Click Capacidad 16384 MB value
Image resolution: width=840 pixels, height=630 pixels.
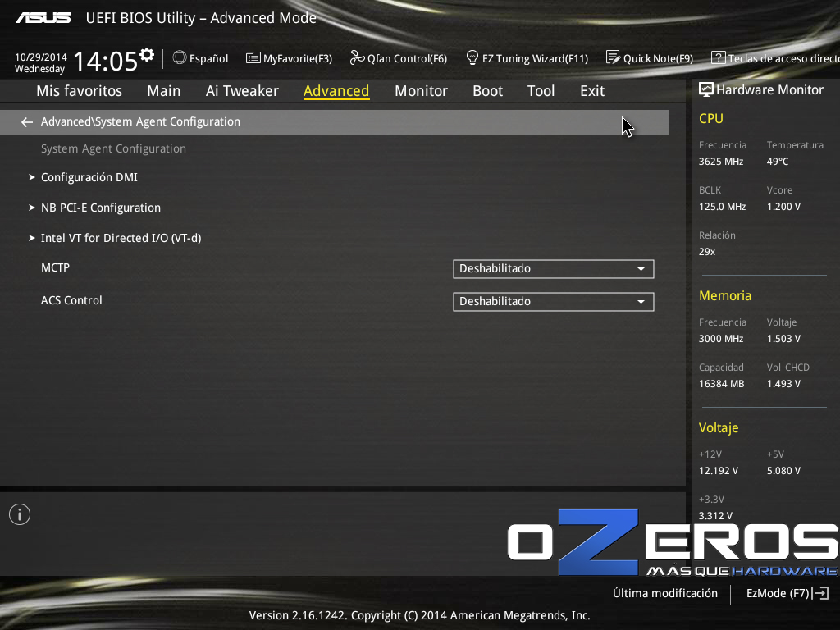point(722,384)
